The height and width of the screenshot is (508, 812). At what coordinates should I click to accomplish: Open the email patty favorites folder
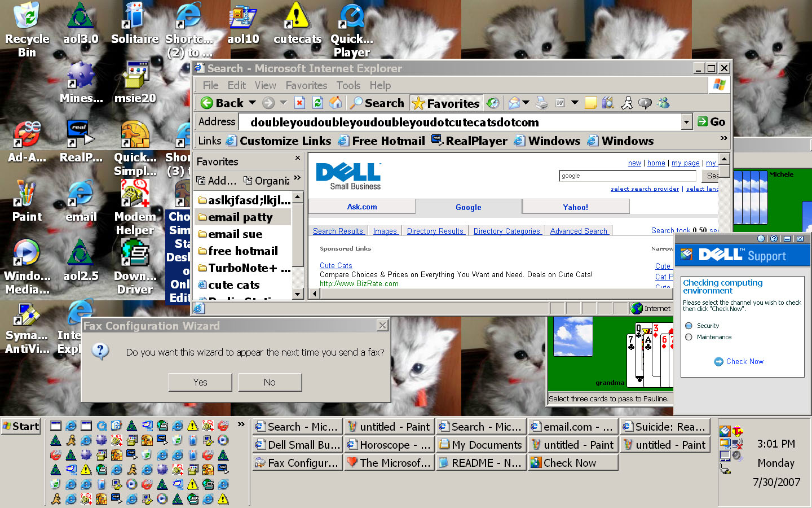[242, 217]
